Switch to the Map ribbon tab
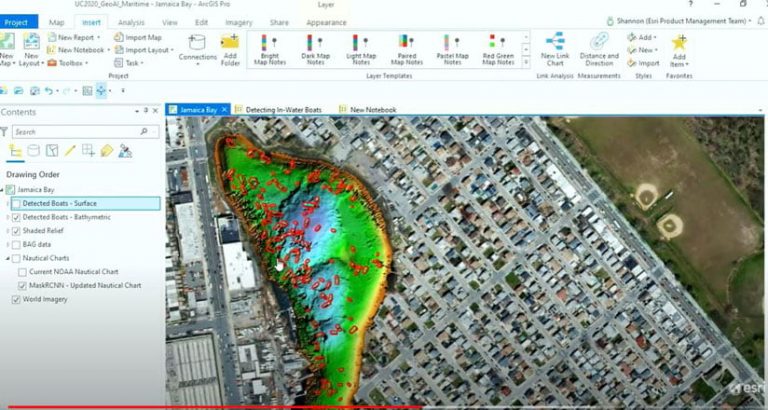Viewport: 768px width, 410px height. [x=56, y=23]
